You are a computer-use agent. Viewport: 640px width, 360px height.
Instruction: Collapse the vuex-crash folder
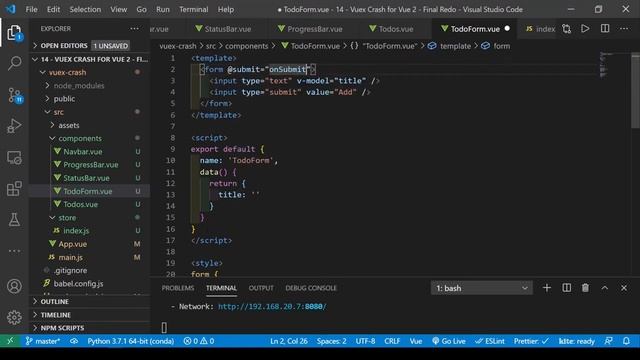point(89,72)
